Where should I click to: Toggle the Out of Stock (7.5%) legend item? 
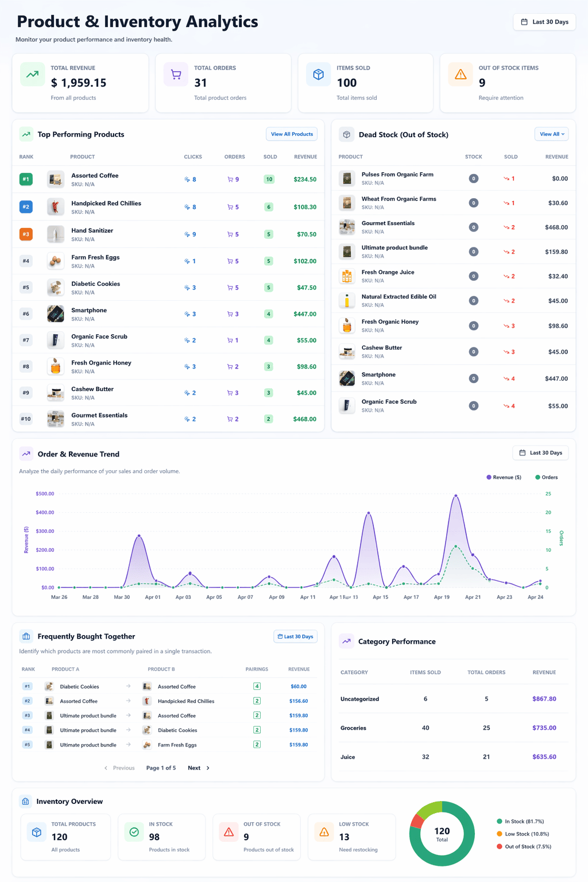pos(524,847)
